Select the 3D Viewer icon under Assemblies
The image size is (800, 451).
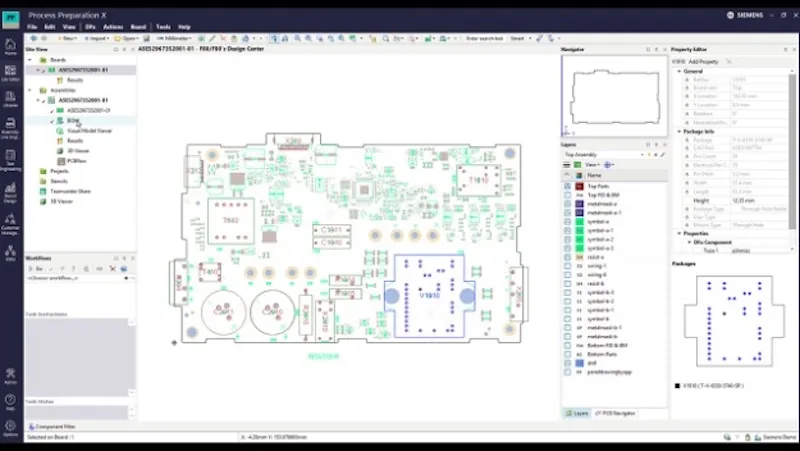61,151
